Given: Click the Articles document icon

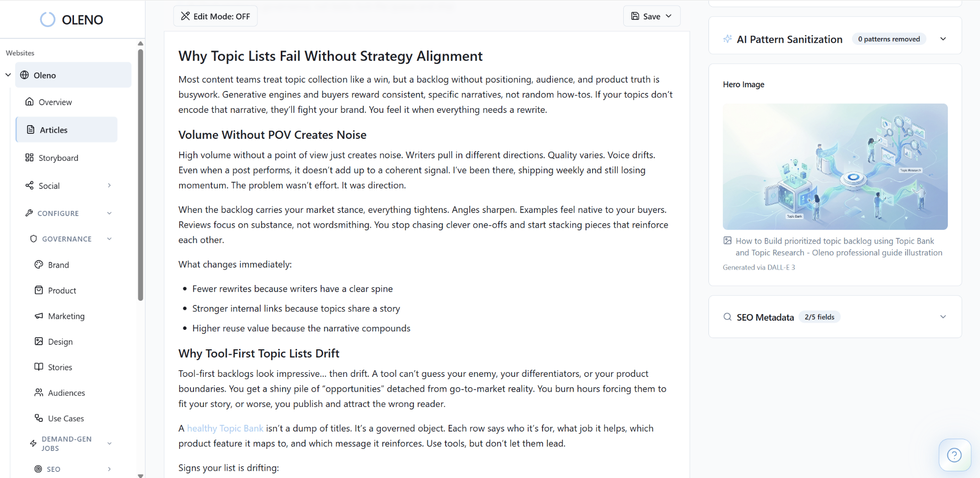Looking at the screenshot, I should (30, 130).
